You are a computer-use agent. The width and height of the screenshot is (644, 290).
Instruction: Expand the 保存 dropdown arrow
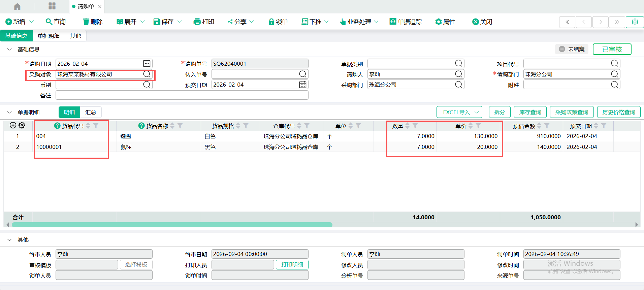point(180,22)
